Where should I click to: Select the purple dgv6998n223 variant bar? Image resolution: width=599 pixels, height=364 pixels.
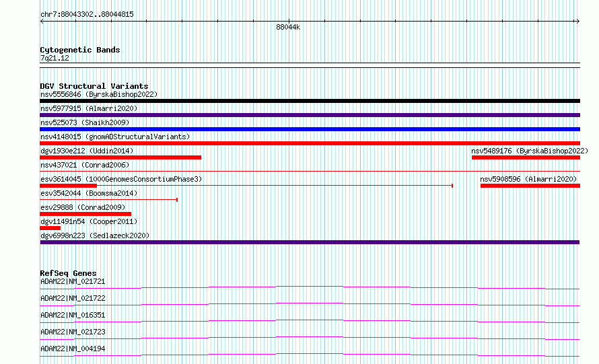point(310,242)
